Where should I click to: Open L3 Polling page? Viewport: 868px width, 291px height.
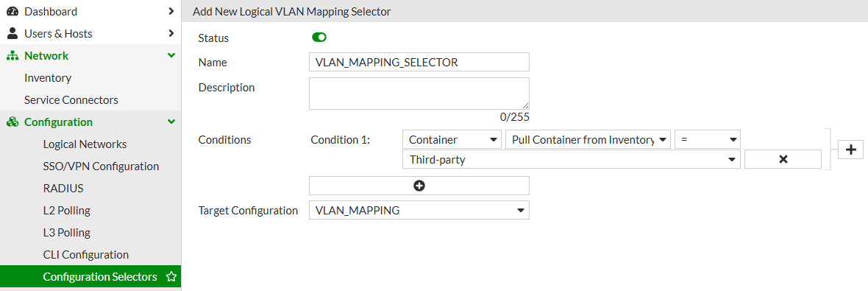66,233
